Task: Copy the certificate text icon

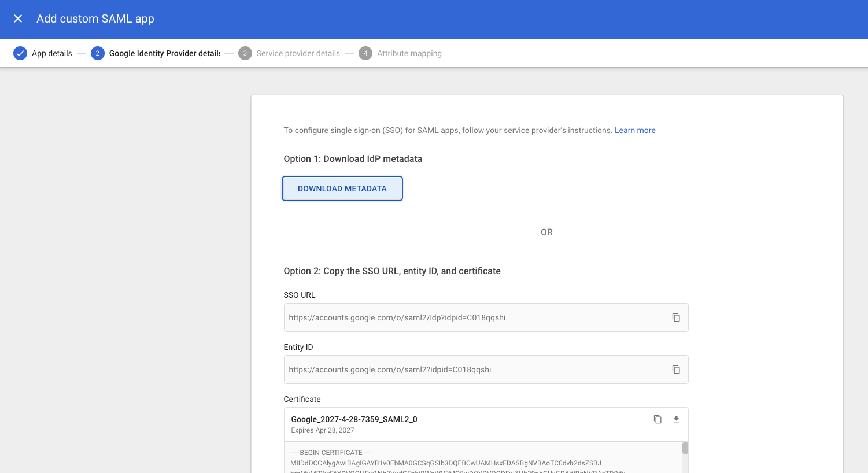Action: point(658,419)
